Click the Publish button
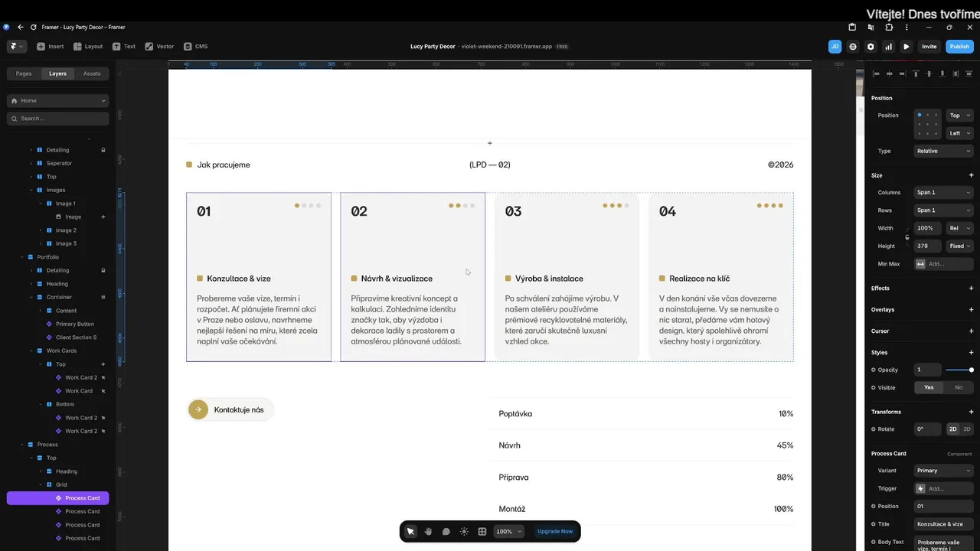This screenshot has width=980, height=551. [959, 47]
